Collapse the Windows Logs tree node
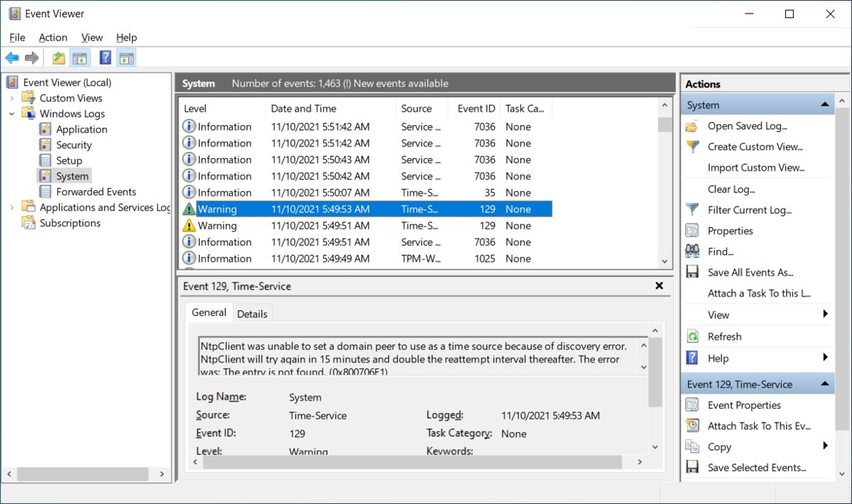852x504 pixels. click(x=11, y=114)
